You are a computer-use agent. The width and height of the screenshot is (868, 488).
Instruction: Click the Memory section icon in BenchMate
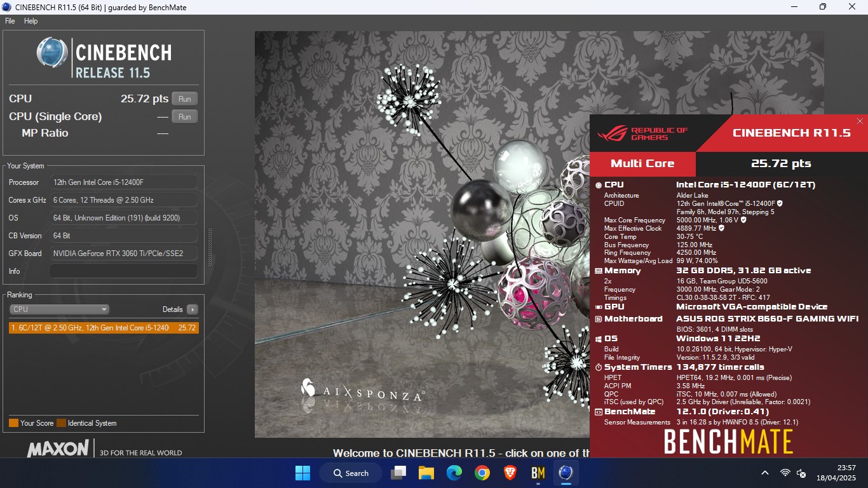coord(599,271)
